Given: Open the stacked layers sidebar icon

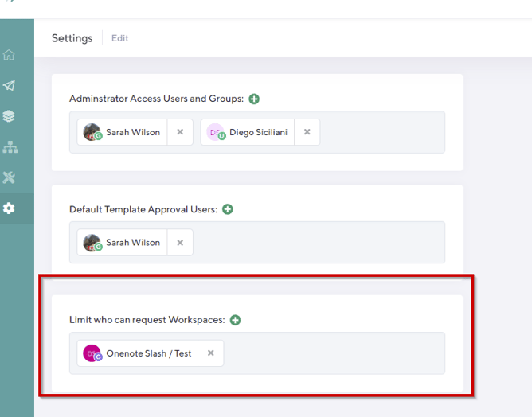Looking at the screenshot, I should (9, 116).
